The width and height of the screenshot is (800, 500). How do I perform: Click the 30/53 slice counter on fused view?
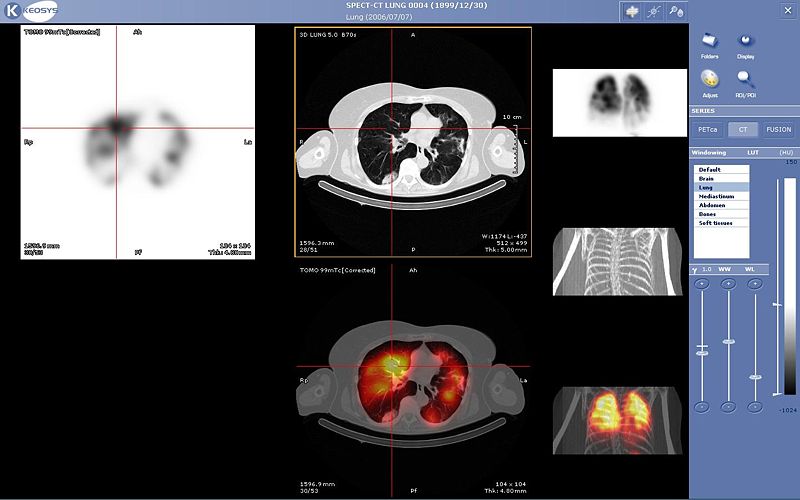pos(309,491)
